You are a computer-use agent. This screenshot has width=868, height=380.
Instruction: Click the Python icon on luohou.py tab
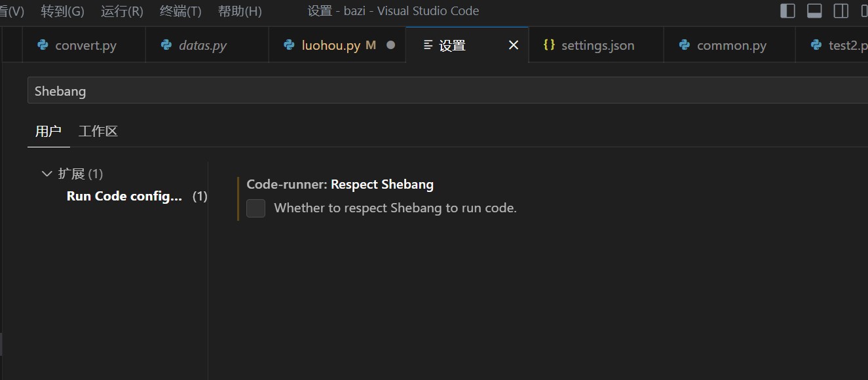290,45
